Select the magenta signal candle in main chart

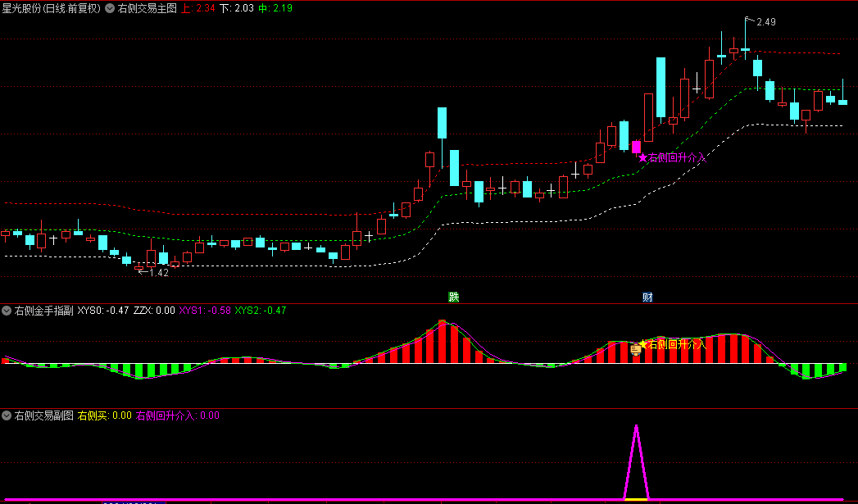(x=636, y=148)
